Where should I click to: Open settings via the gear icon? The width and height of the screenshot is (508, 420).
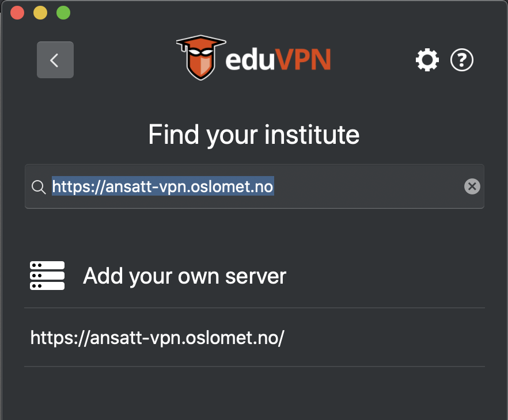pyautogui.click(x=427, y=60)
